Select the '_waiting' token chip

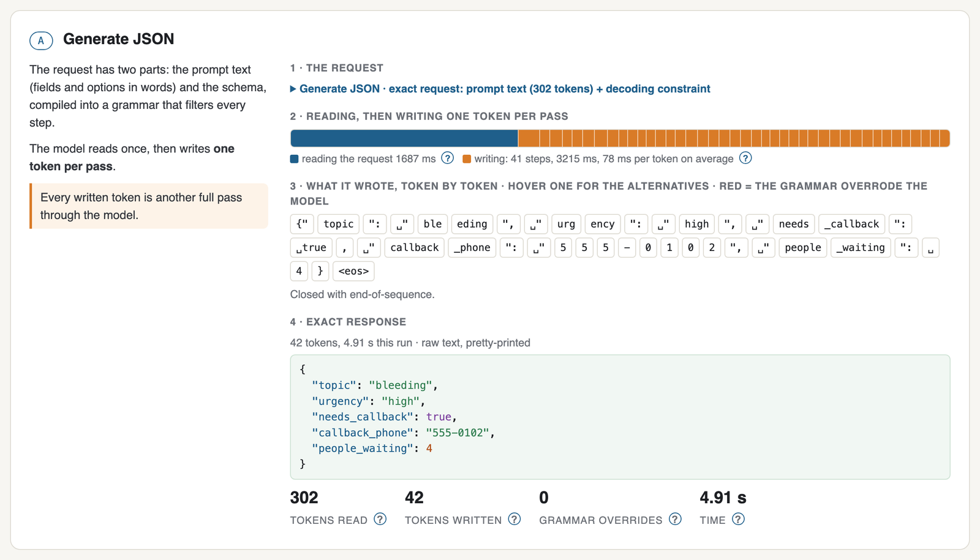pos(861,247)
